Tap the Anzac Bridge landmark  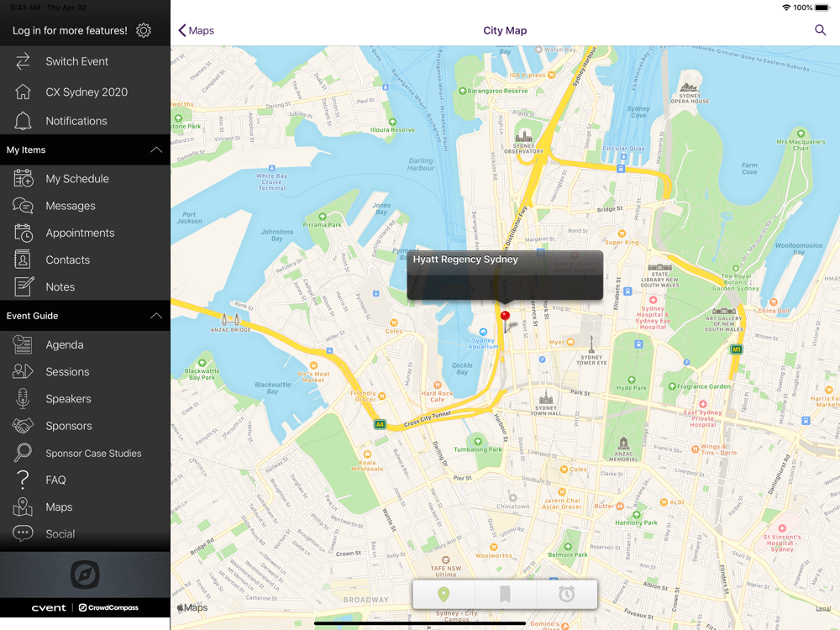[230, 319]
